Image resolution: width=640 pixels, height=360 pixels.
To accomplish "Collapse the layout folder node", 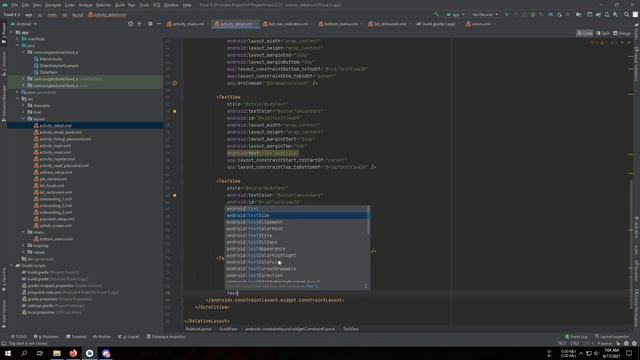I will click(24, 119).
